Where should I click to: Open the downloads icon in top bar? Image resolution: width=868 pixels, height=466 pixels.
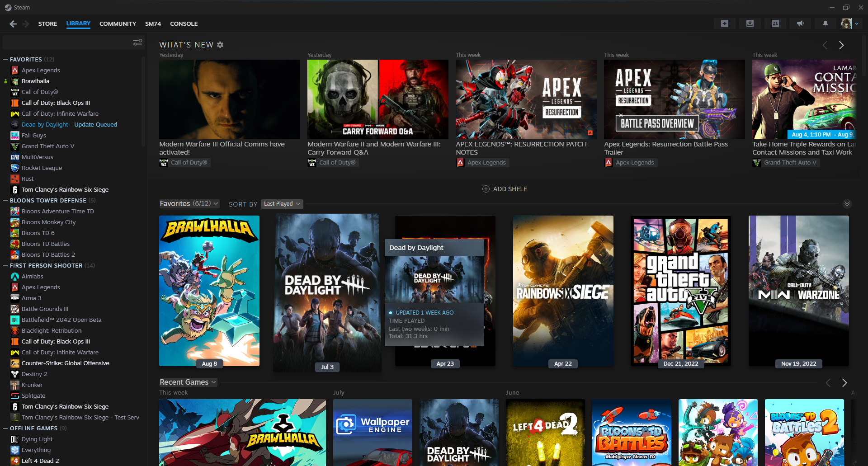coord(750,24)
